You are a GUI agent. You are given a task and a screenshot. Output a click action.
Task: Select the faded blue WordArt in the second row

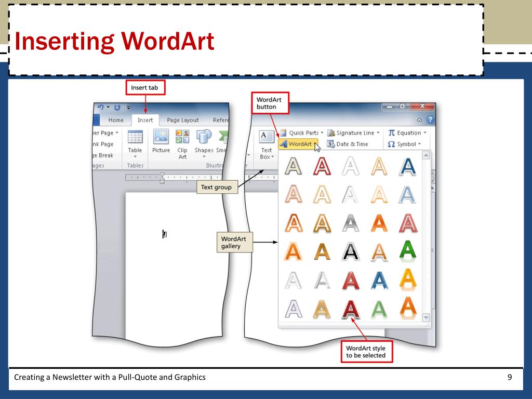click(x=407, y=195)
